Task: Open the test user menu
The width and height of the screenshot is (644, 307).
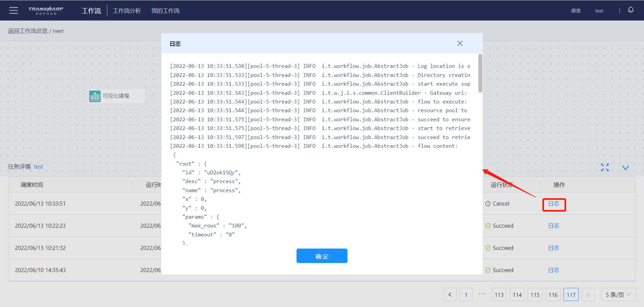Action: click(x=599, y=11)
